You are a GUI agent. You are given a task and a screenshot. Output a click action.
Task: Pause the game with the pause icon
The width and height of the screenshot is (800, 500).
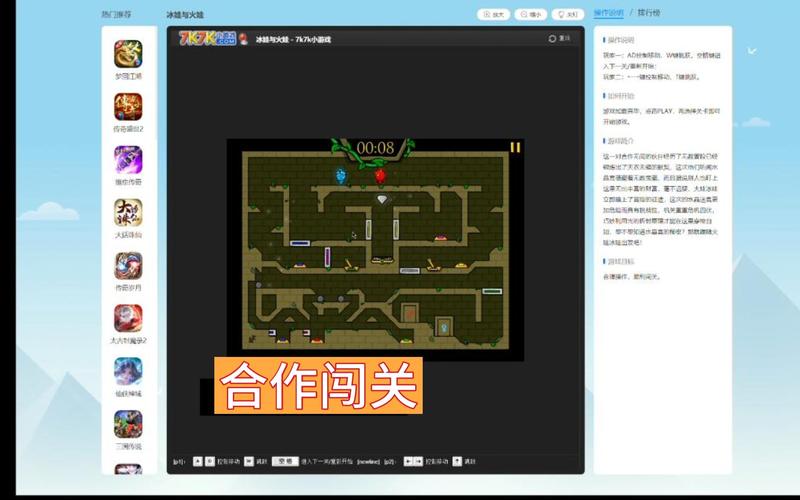click(x=515, y=147)
